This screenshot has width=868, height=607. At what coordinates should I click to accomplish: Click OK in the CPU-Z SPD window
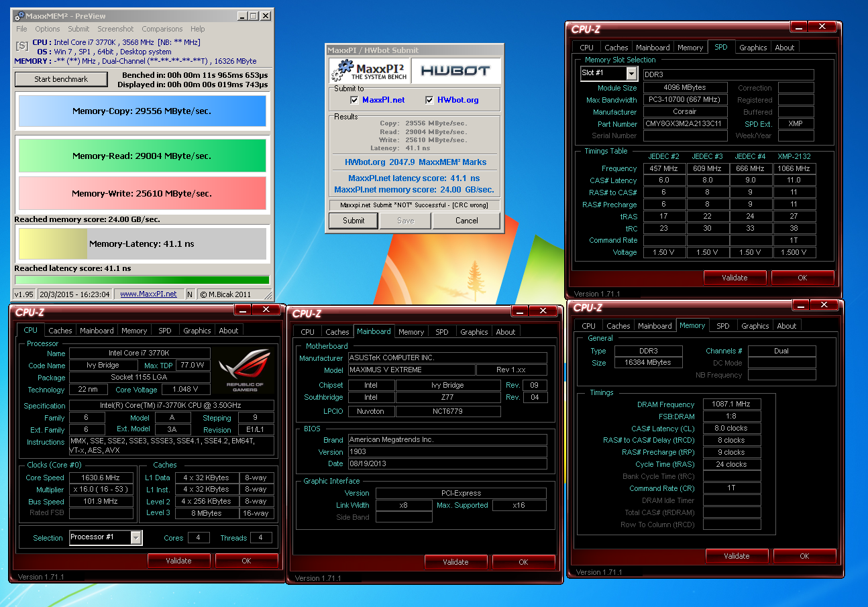point(802,278)
